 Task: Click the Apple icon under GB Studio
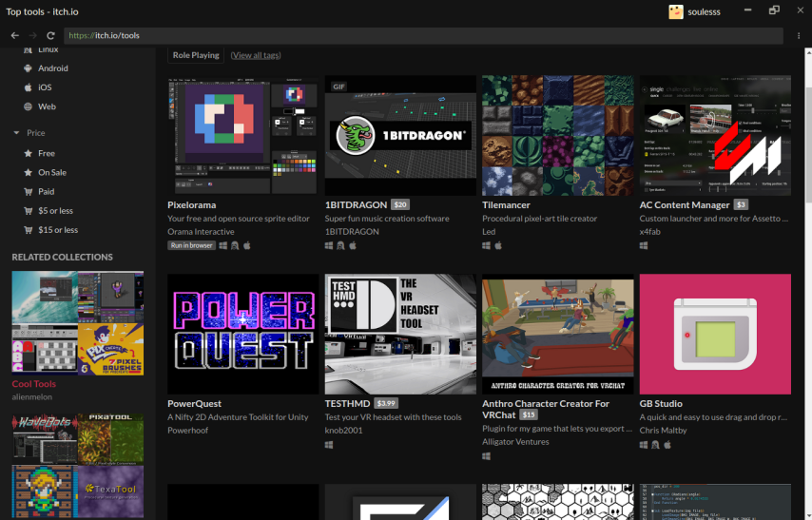(x=667, y=444)
